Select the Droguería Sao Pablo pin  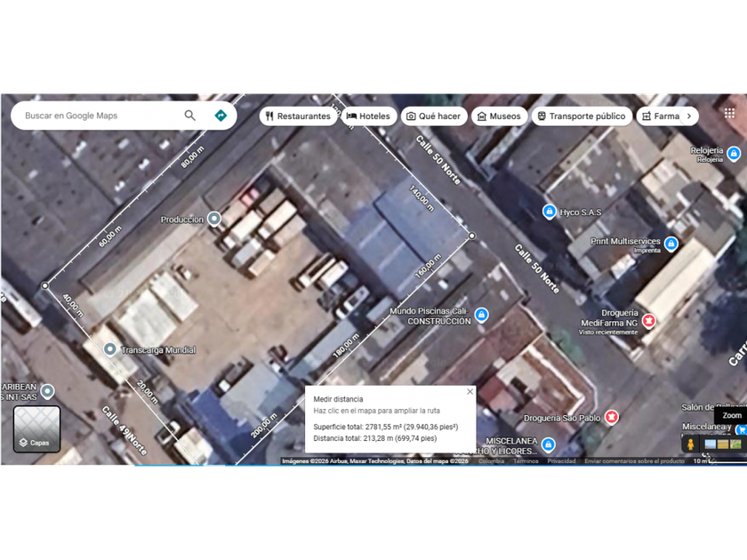pos(611,417)
